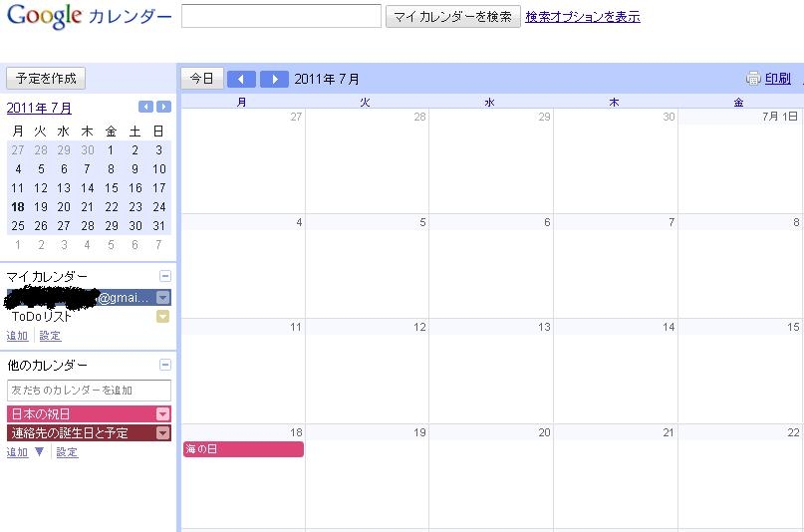Image resolution: width=804 pixels, height=532 pixels.
Task: Click the 金 column header in main calendar
Action: pos(738,102)
